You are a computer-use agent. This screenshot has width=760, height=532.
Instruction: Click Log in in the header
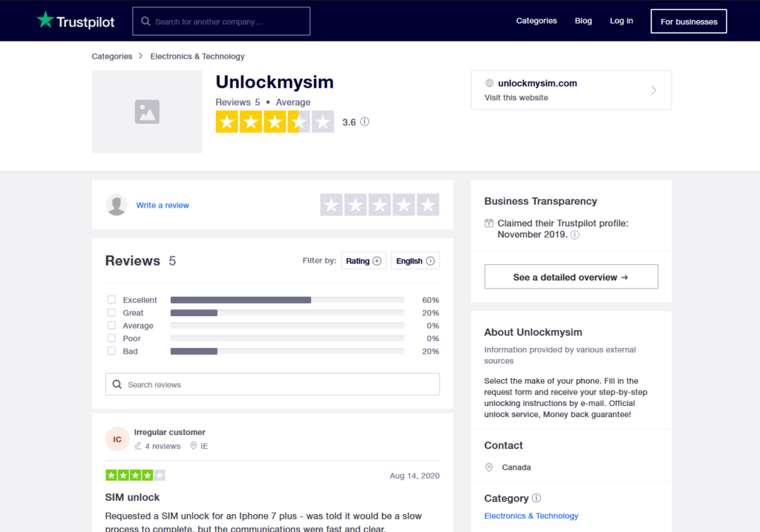(621, 21)
